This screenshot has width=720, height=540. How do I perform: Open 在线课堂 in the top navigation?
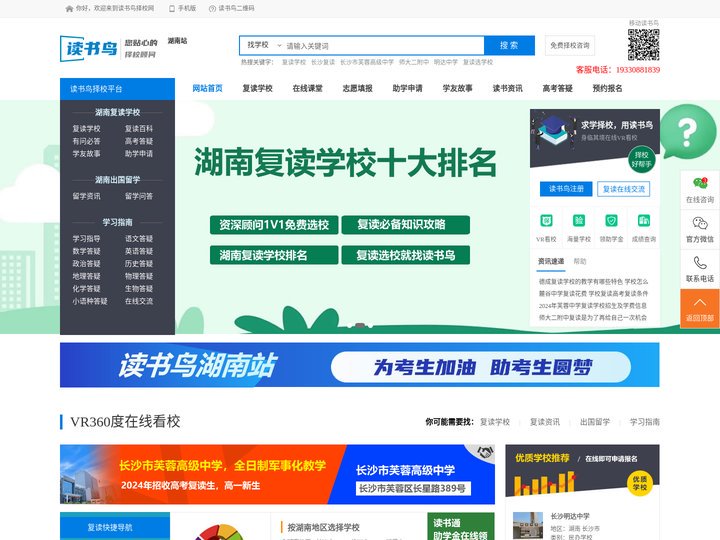[308, 88]
